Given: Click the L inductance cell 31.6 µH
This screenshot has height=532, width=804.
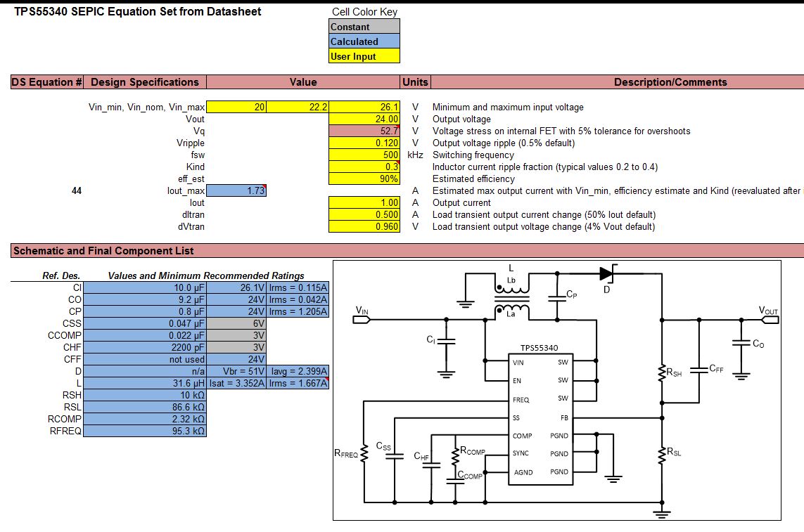Looking at the screenshot, I should click(145, 383).
